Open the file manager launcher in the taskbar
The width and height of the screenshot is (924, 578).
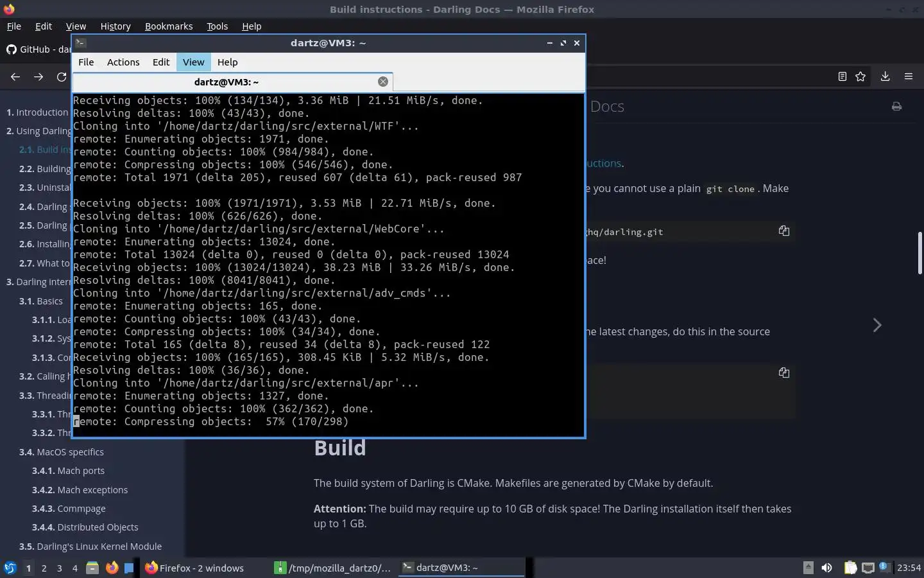(92, 568)
